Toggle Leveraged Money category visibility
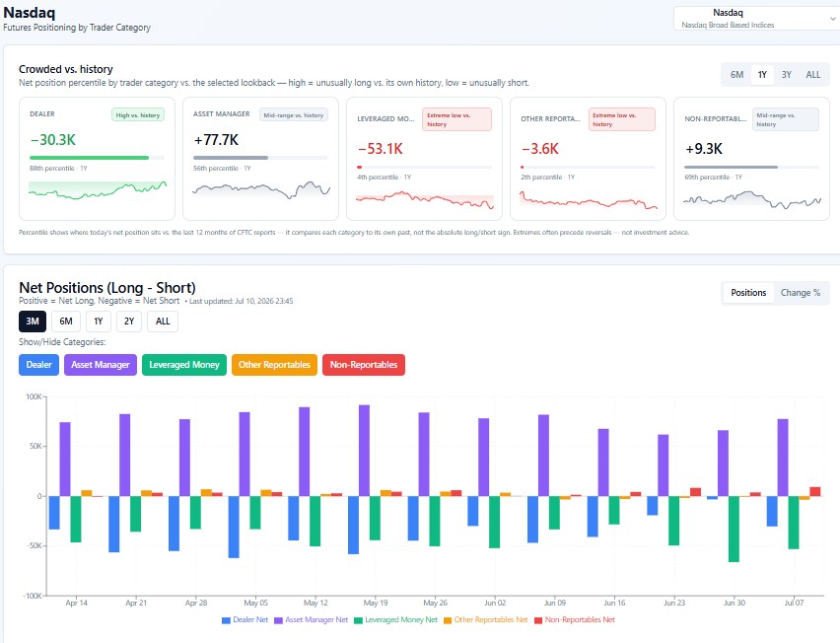Image resolution: width=840 pixels, height=643 pixels. 184,365
